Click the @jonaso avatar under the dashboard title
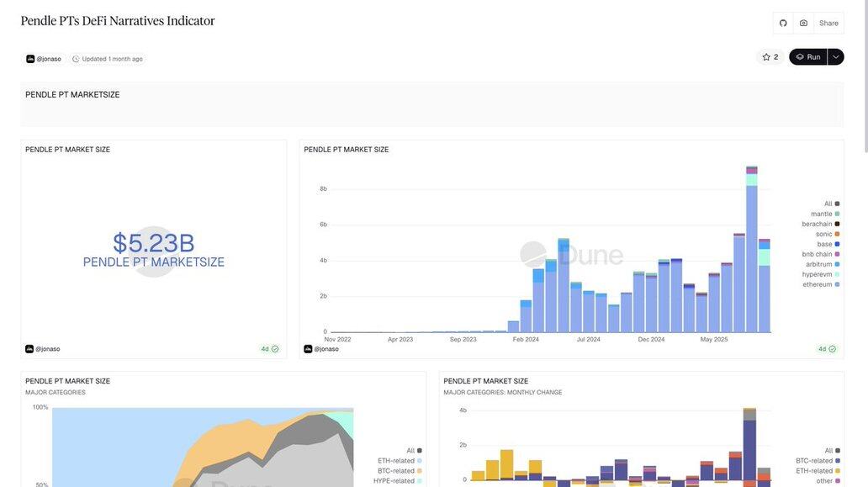This screenshot has height=487, width=868. click(x=30, y=59)
